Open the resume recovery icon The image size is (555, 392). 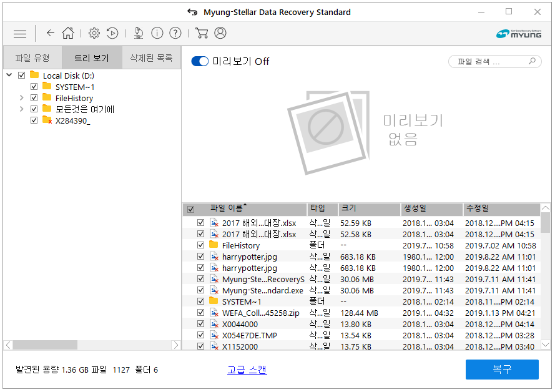[x=112, y=33]
